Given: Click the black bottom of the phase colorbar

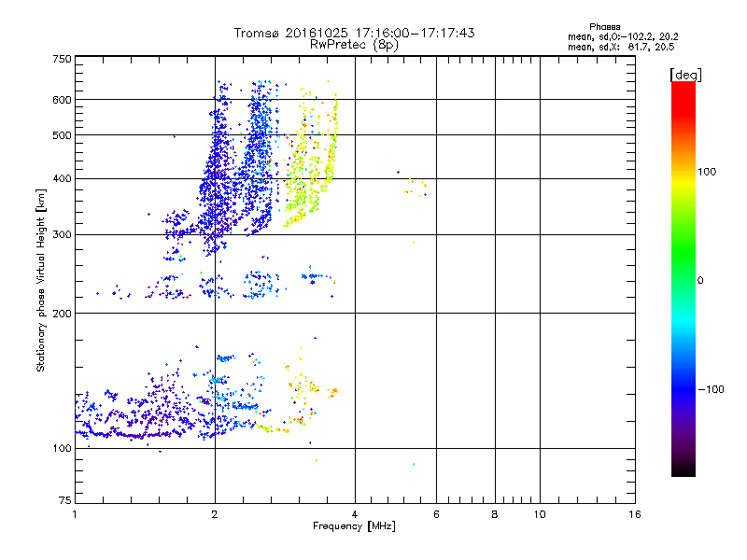Looking at the screenshot, I should pos(684,470).
